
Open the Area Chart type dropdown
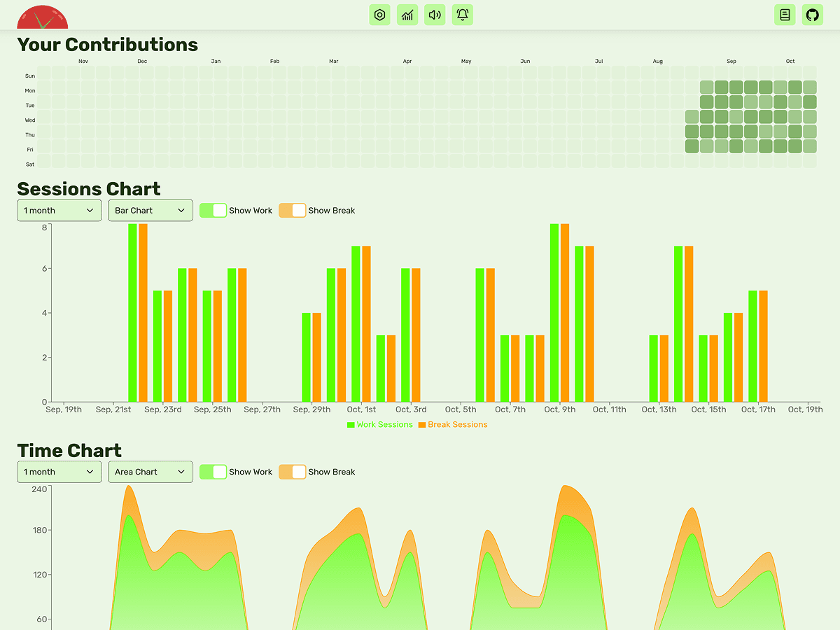150,472
